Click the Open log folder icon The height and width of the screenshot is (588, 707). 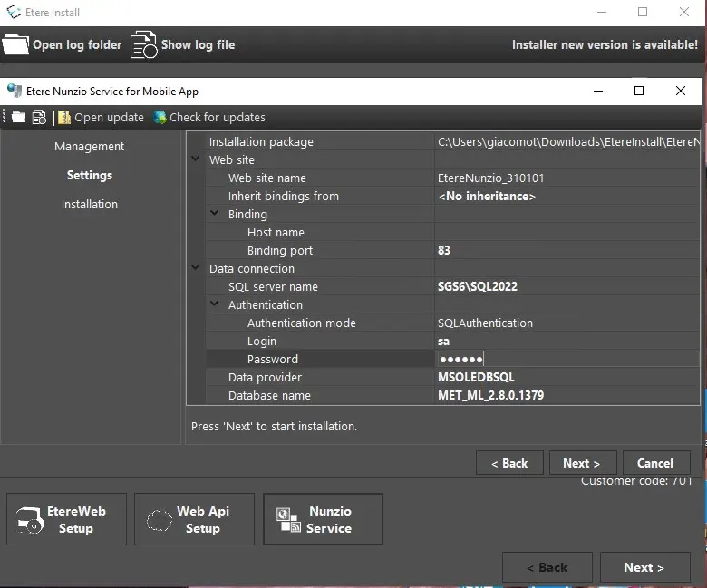(x=15, y=44)
